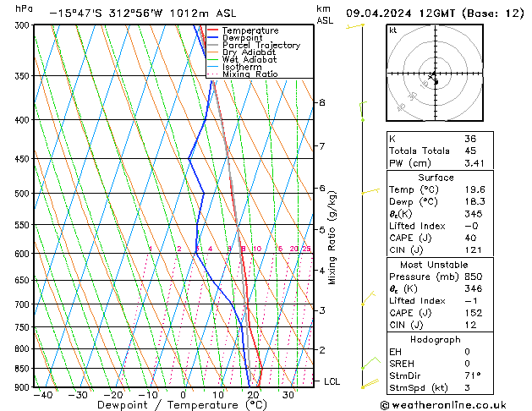Click the surface Dewp value '18.3'
This screenshot has height=411, width=532.
(474, 202)
